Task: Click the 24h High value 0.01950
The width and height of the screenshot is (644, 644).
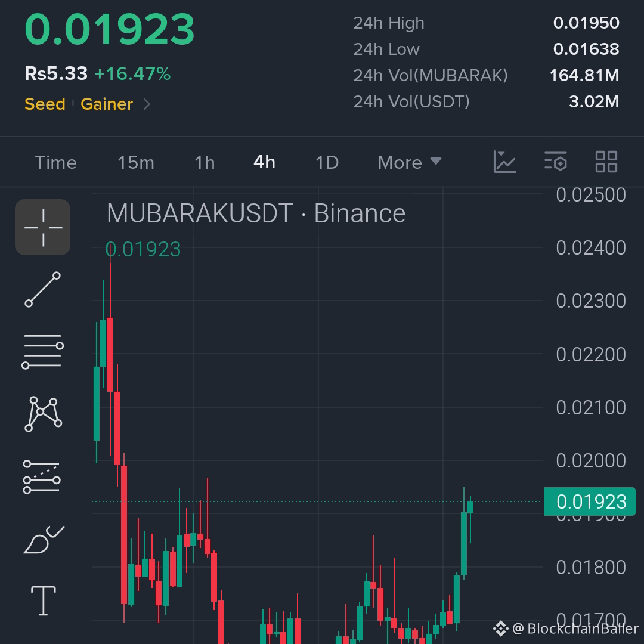Action: [586, 23]
